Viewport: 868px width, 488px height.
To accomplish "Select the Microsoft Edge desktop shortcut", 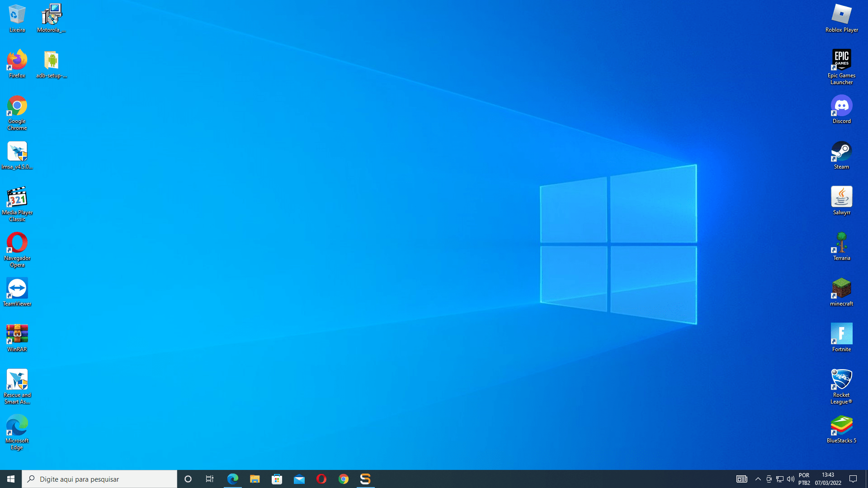I will point(17,432).
